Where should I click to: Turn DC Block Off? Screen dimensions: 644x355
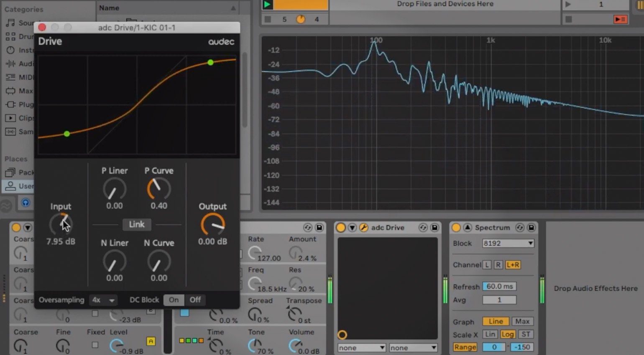pos(195,300)
